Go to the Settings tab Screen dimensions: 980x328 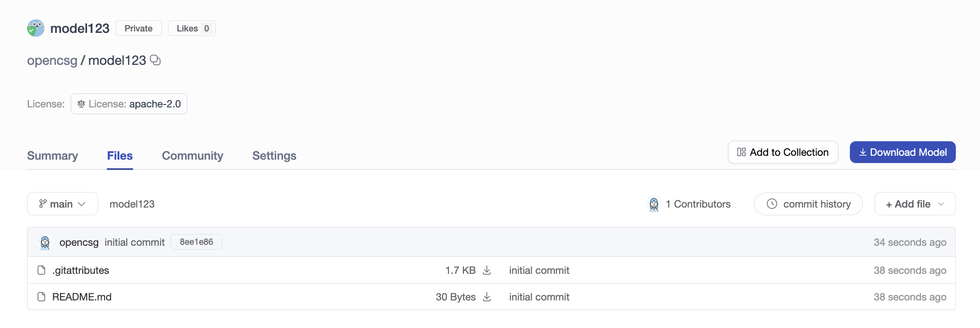[274, 156]
